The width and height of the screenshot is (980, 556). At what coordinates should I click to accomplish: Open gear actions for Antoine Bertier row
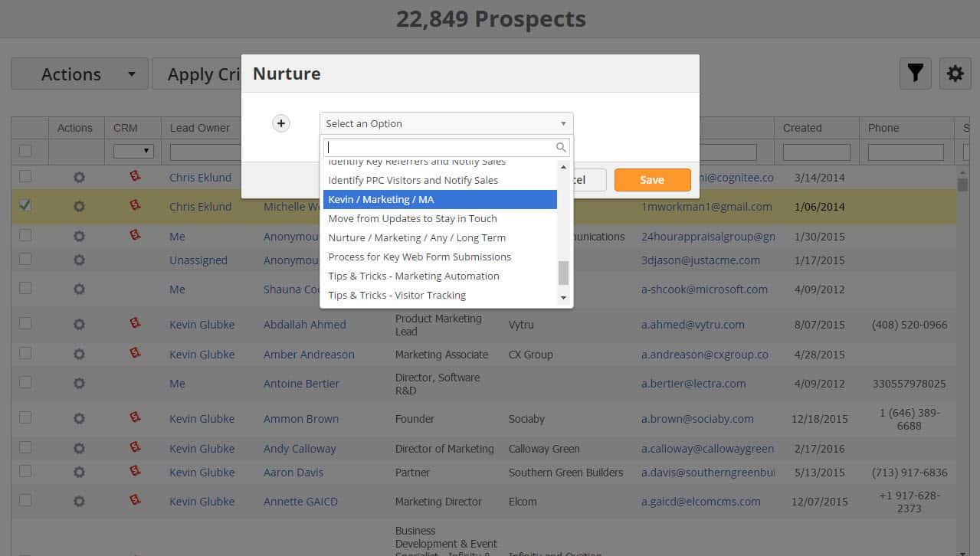click(x=79, y=384)
